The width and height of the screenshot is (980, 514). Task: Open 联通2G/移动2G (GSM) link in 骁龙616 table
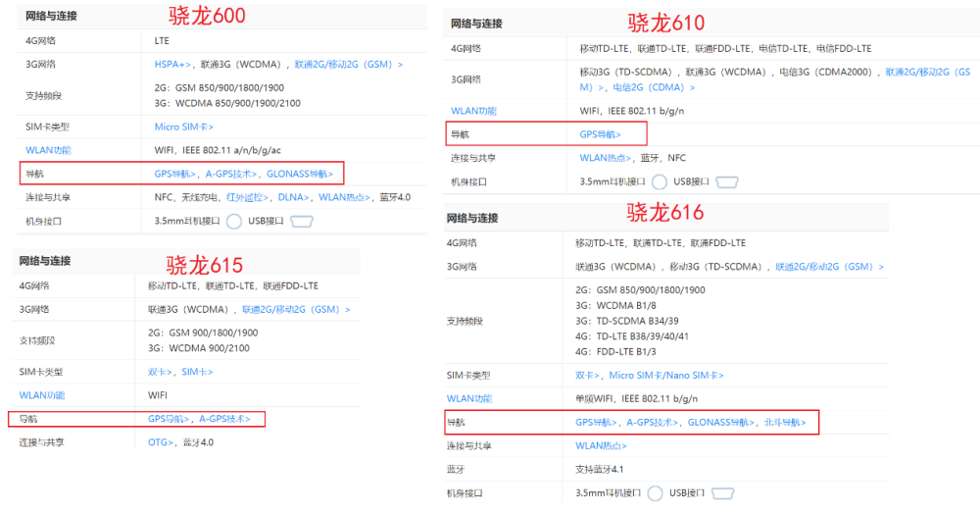829,267
